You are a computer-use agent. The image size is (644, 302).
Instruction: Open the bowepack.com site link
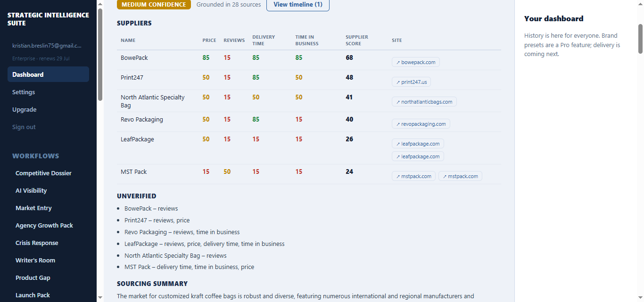[415, 62]
